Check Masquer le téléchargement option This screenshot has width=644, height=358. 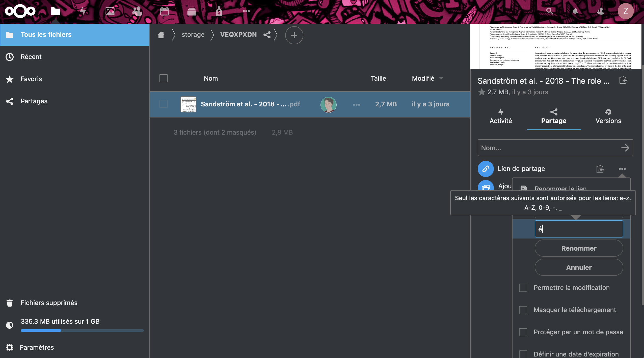[523, 310]
